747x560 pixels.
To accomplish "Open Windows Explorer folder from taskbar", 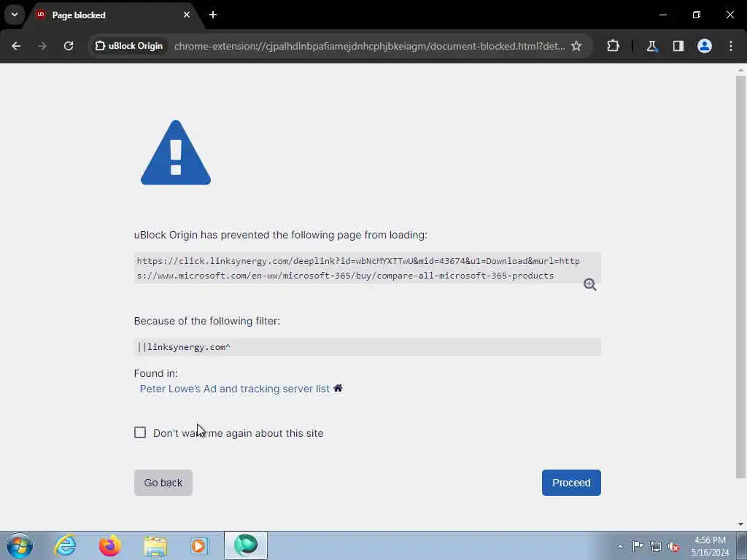I will (x=155, y=545).
